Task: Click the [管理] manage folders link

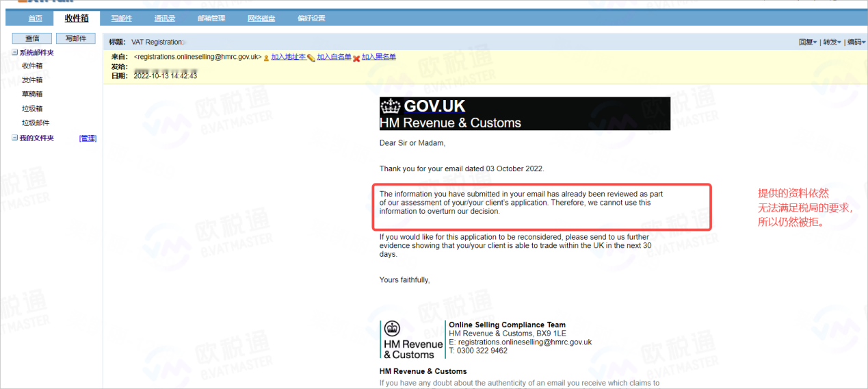Action: pyautogui.click(x=88, y=138)
